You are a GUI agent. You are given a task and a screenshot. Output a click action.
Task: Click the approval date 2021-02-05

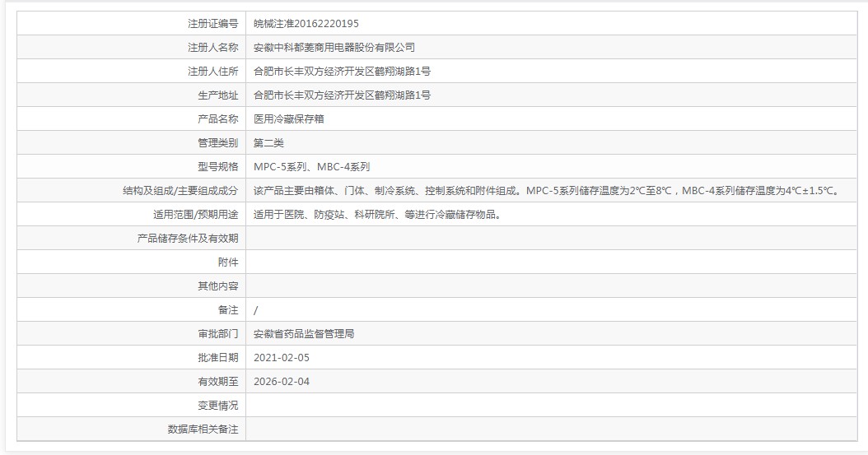click(x=282, y=358)
